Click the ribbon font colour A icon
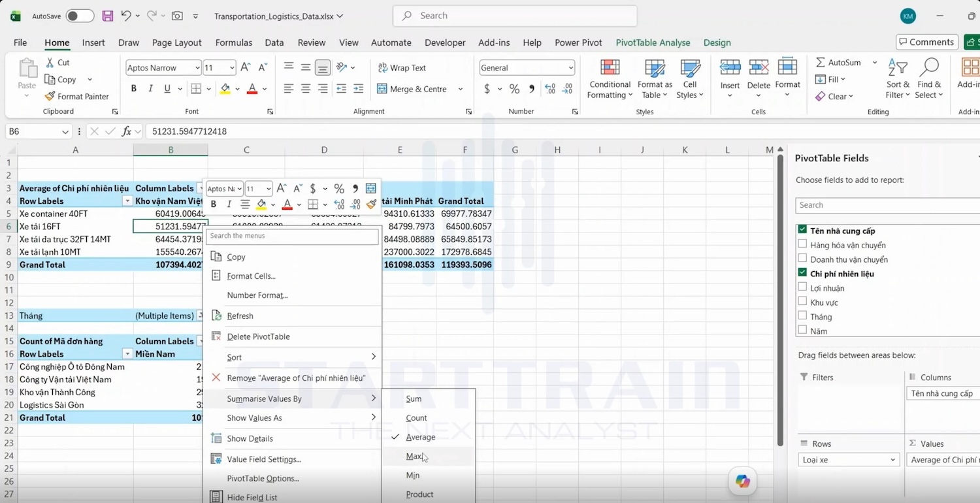Image resolution: width=980 pixels, height=503 pixels. [252, 88]
